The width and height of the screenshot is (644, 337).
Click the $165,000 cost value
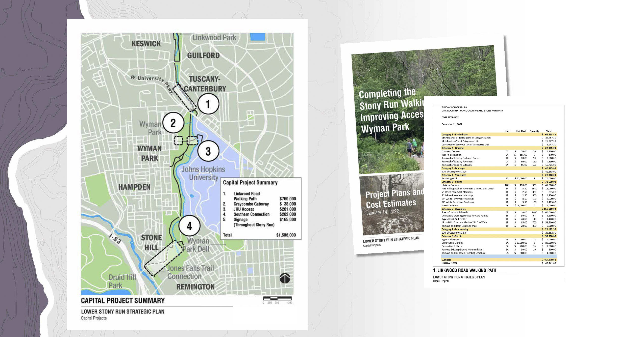point(288,219)
